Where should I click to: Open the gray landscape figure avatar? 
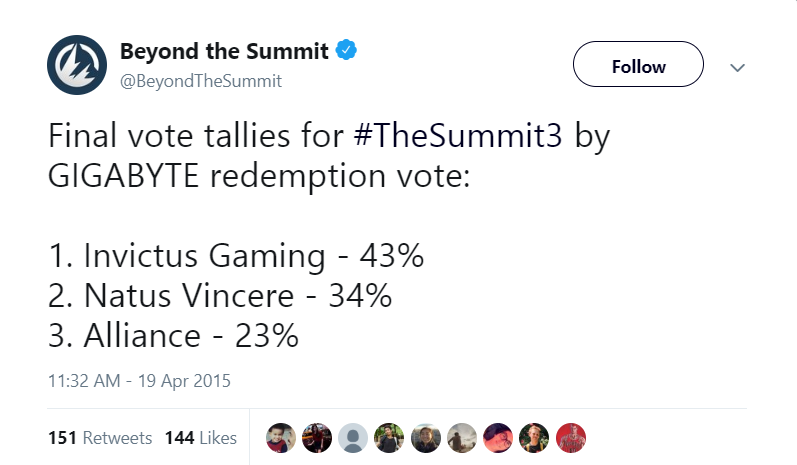(x=462, y=438)
